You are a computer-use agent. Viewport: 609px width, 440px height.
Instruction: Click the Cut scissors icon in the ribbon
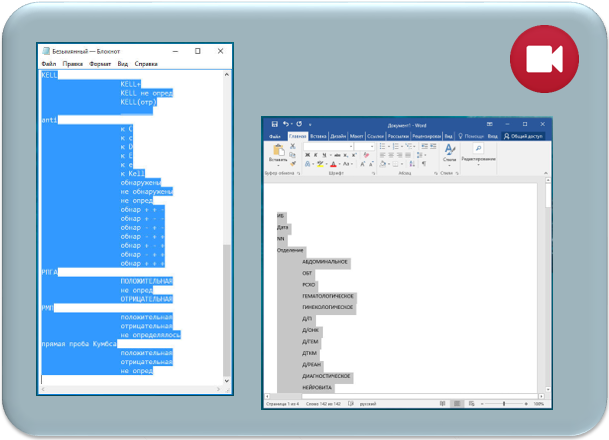tap(292, 146)
